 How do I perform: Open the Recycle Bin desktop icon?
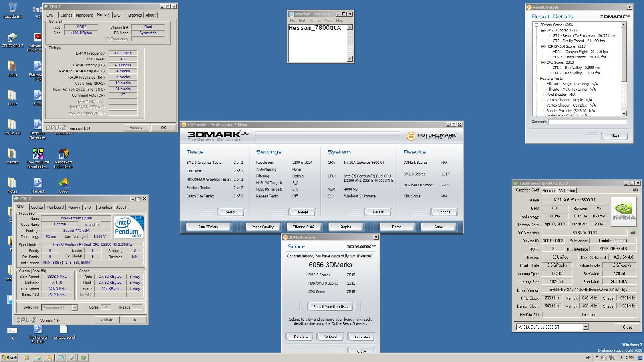[x=12, y=10]
